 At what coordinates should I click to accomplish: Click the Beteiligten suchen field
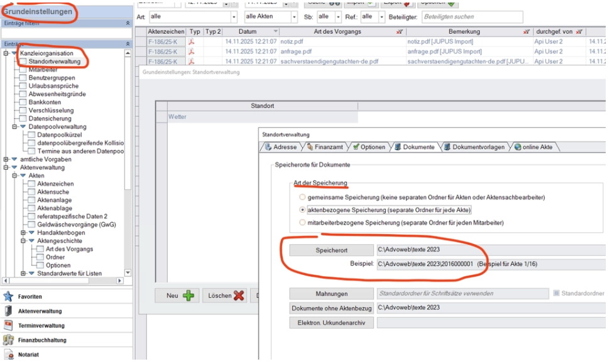[x=473, y=17]
